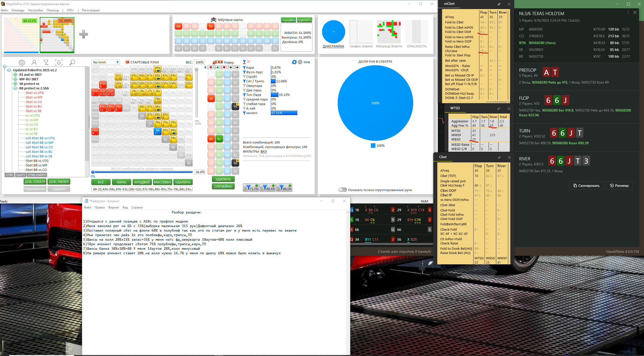Click the collapse-all circle above the tree
This screenshot has width=644, height=356.
[5, 67]
